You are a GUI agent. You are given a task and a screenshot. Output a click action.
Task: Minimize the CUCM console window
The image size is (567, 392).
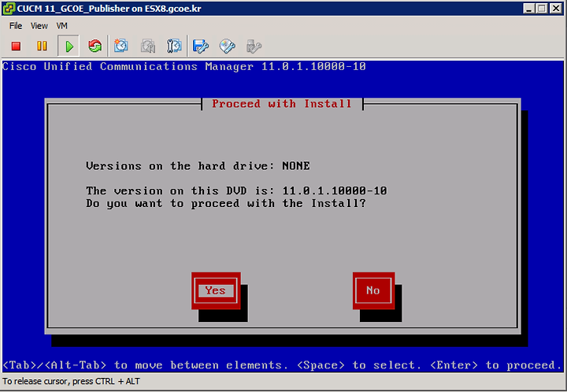[529, 9]
